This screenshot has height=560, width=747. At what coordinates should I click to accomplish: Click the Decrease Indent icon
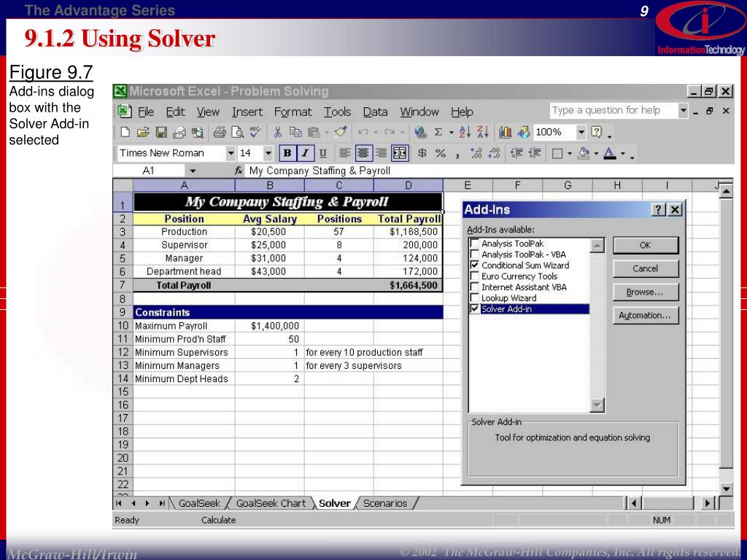pyautogui.click(x=516, y=153)
